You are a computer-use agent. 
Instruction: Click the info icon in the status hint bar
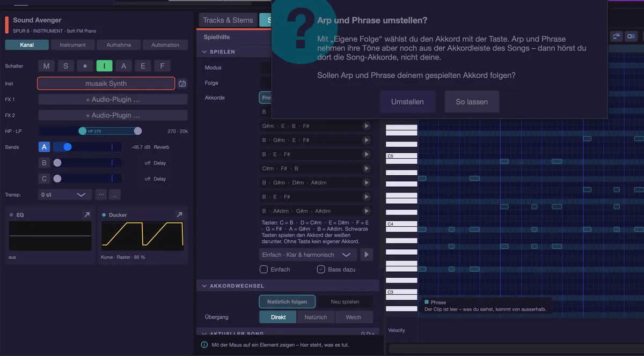click(x=204, y=345)
